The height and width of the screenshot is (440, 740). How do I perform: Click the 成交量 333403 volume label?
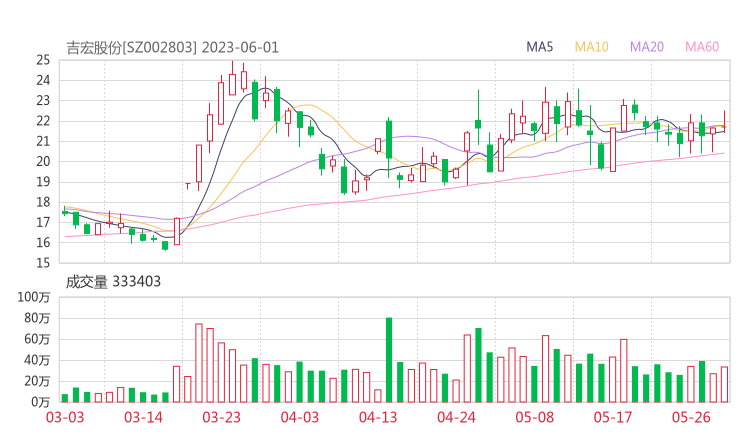click(x=113, y=282)
